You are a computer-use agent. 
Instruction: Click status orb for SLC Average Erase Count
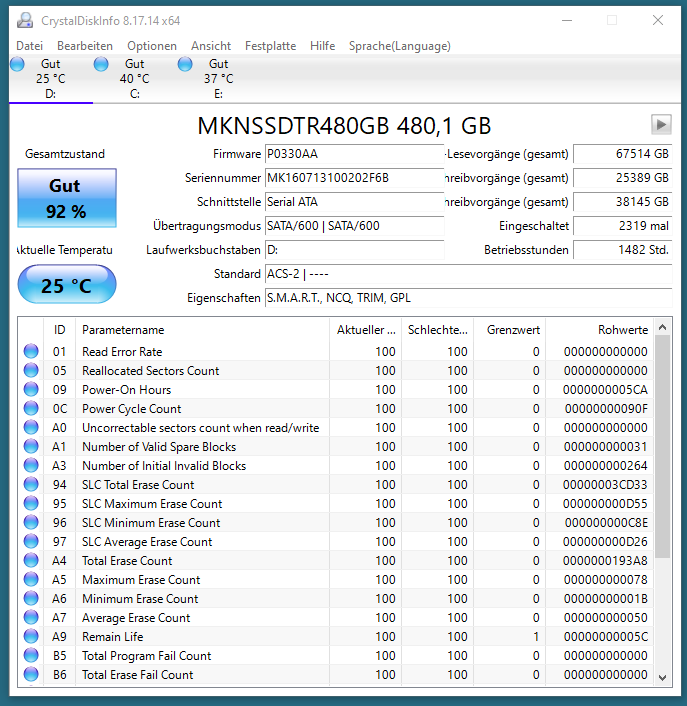coord(31,541)
